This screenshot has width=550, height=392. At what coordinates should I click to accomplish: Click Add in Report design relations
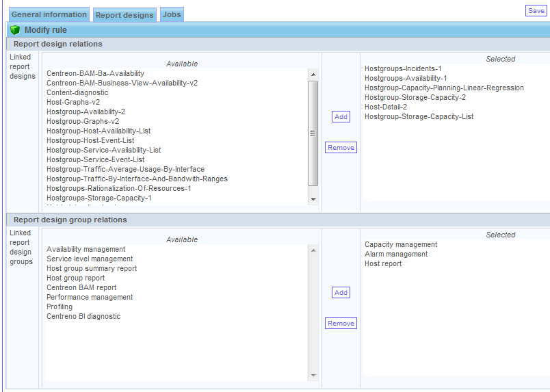(341, 116)
